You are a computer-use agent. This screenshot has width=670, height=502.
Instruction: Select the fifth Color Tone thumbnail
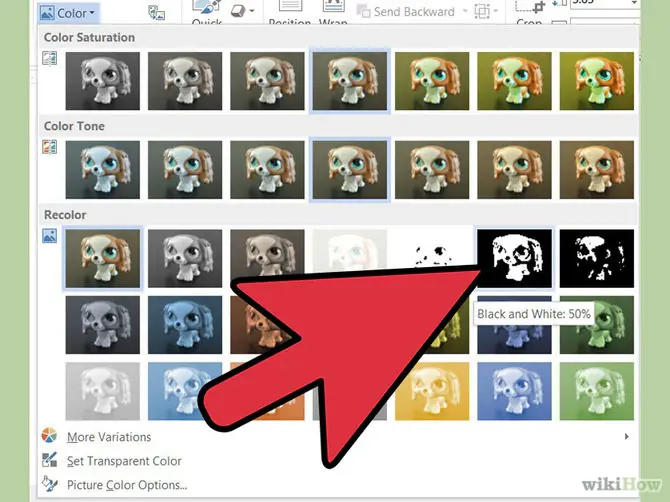432,170
